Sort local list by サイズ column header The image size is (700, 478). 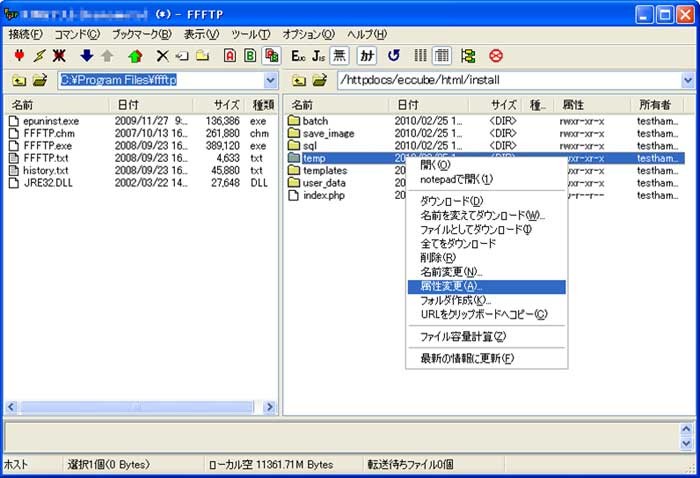point(219,105)
